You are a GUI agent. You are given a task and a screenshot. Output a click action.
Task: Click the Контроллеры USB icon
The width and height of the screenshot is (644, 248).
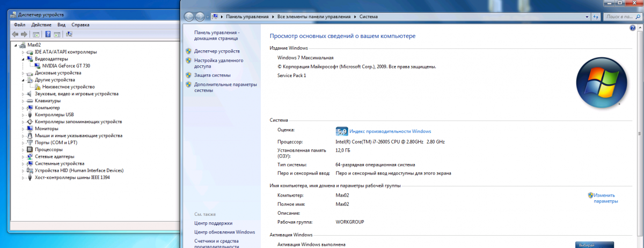[x=31, y=115]
